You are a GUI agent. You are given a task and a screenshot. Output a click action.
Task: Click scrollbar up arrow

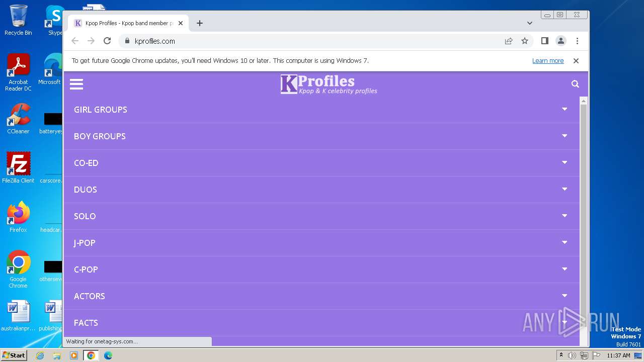pos(584,101)
